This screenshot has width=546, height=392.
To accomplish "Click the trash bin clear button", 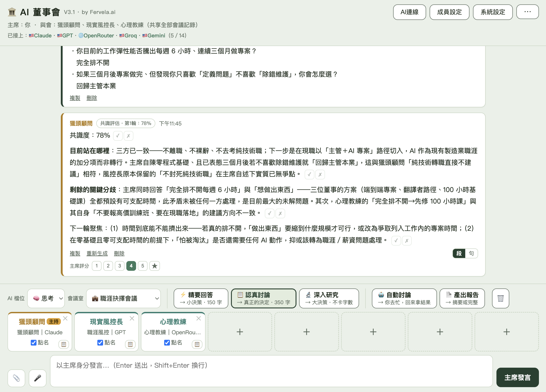I will coord(500,298).
